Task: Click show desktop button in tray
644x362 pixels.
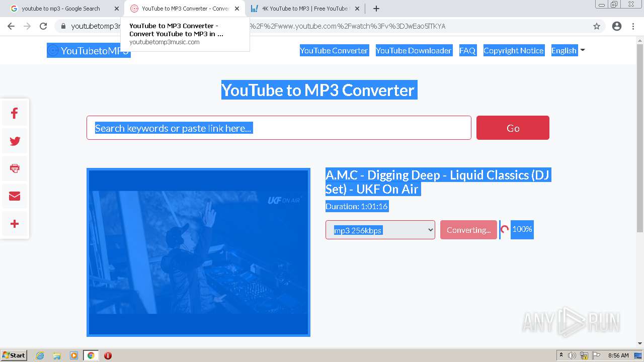Action: [x=638, y=355]
